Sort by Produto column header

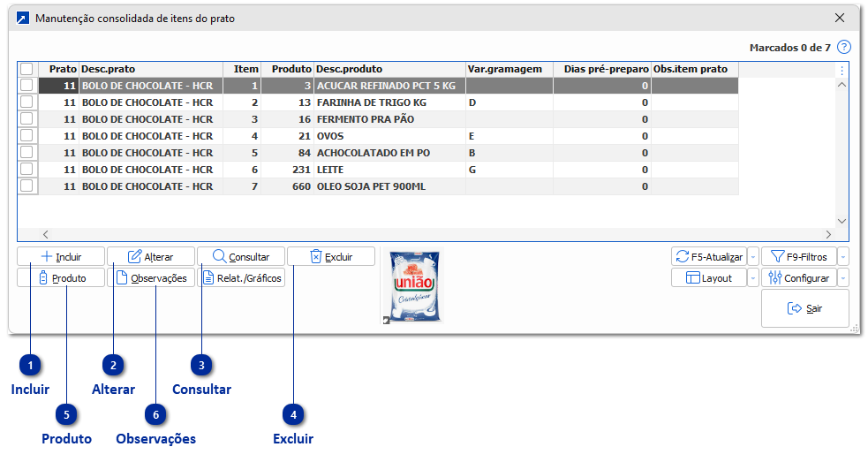[287, 69]
